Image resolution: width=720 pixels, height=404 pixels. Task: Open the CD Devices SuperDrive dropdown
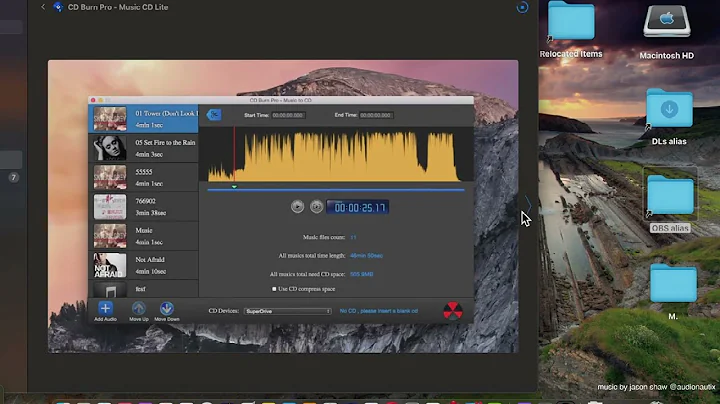(x=288, y=311)
